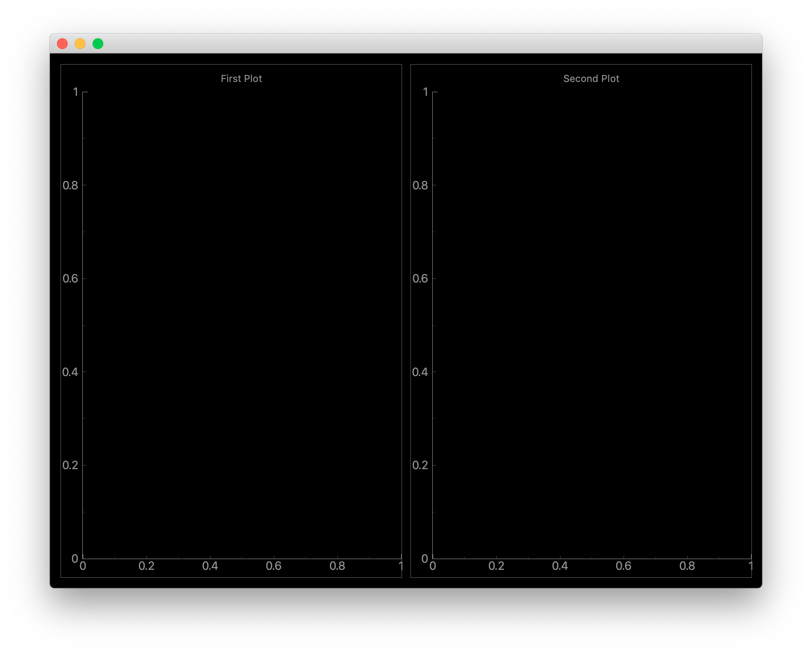This screenshot has height=654, width=812.
Task: Click the First Plot title text
Action: tap(241, 78)
